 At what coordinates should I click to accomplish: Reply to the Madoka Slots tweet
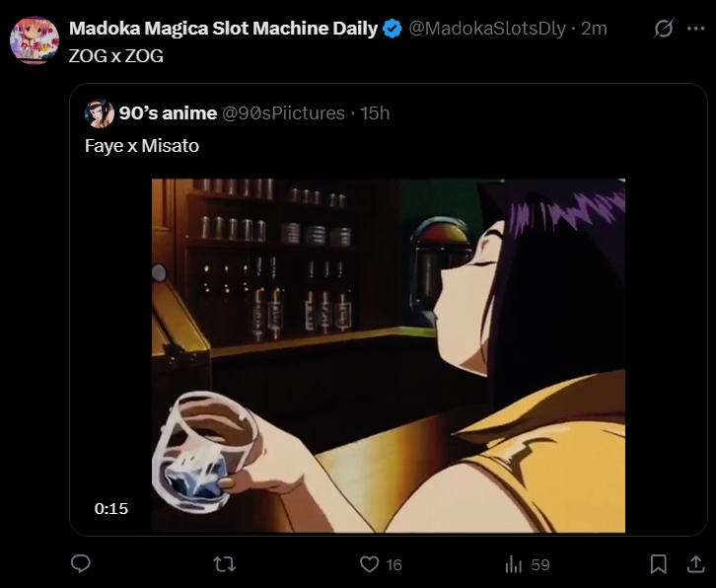pyautogui.click(x=82, y=564)
